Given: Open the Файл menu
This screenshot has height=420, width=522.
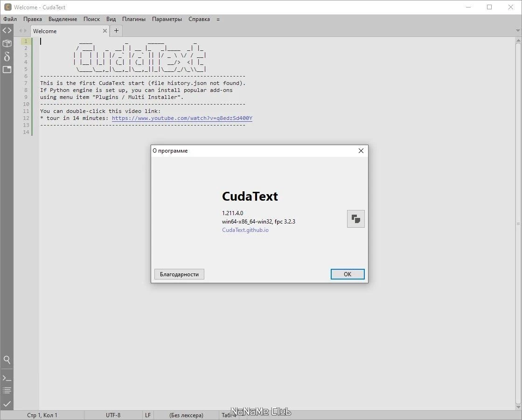Looking at the screenshot, I should 10,19.
